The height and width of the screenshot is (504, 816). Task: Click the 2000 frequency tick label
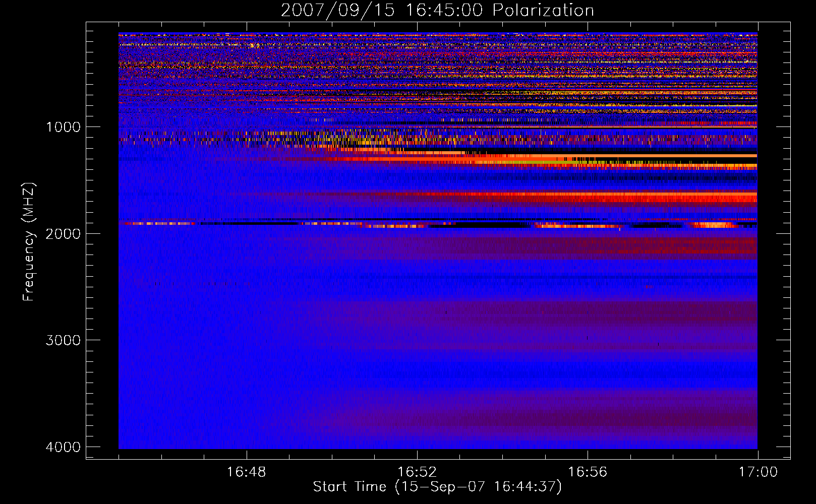[x=63, y=234]
